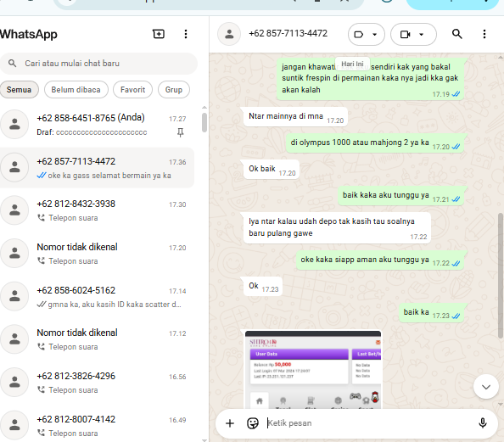504x442 pixels.
Task: Click the voice call icon under +62 812-8432-3938
Action: pyautogui.click(x=41, y=218)
